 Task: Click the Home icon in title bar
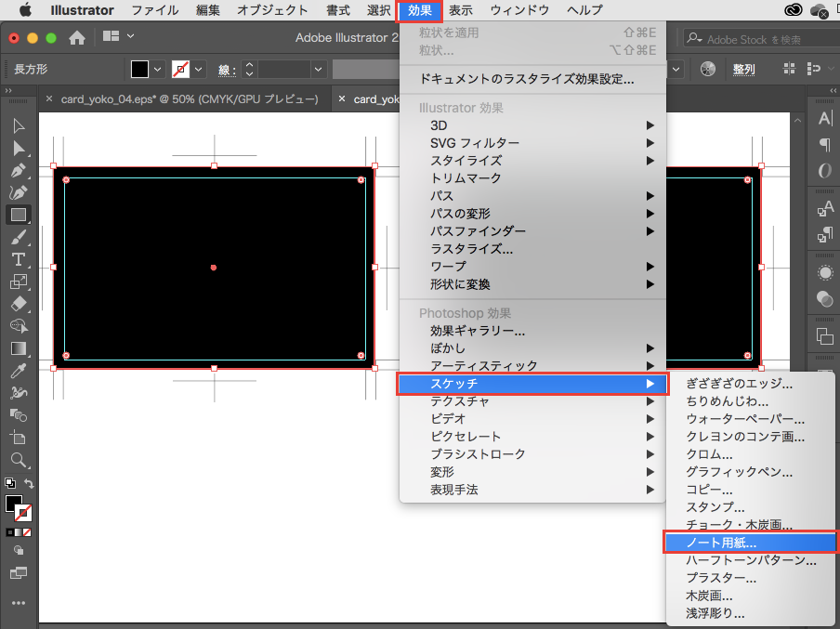pos(77,38)
